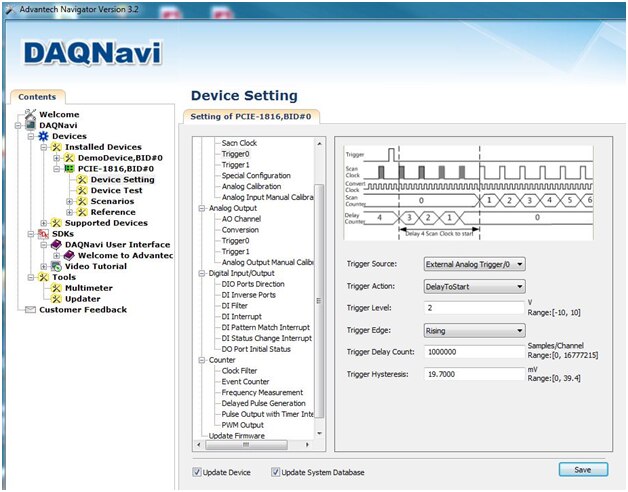This screenshot has width=628, height=492.
Task: Click the Device Test wrench icon
Action: 82,190
